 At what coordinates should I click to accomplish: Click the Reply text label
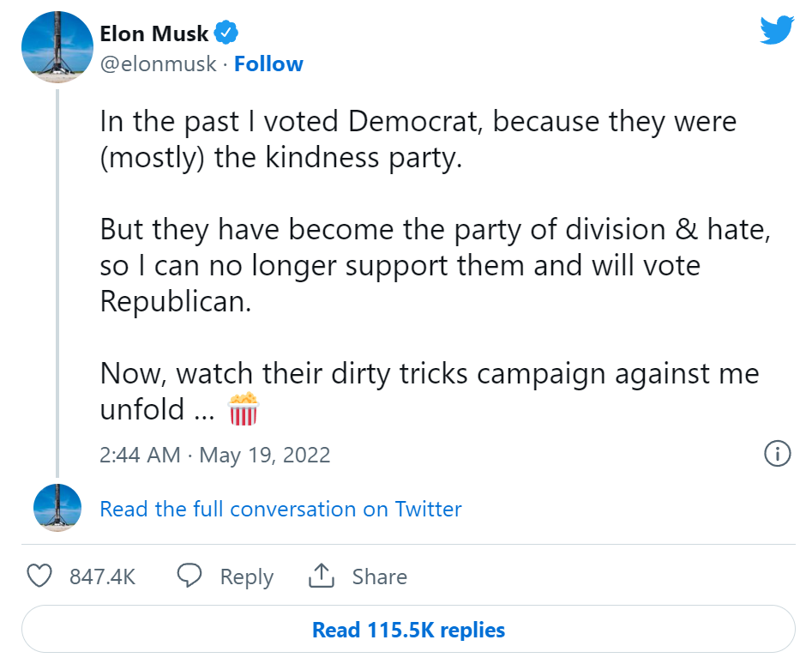point(246,576)
